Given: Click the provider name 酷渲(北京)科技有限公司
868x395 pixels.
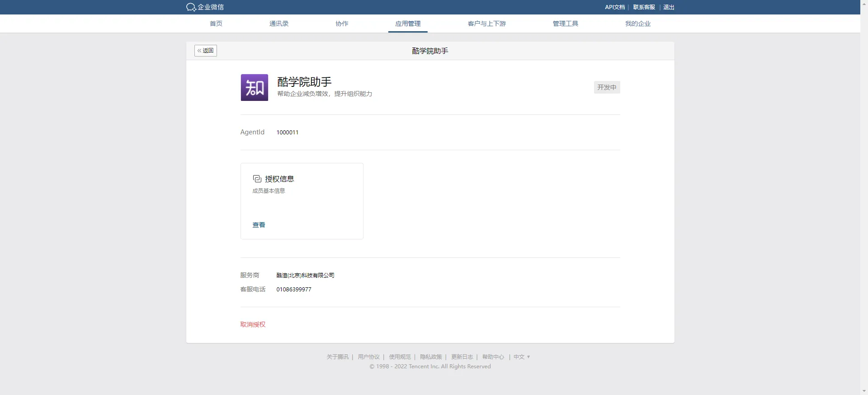Looking at the screenshot, I should coord(305,276).
